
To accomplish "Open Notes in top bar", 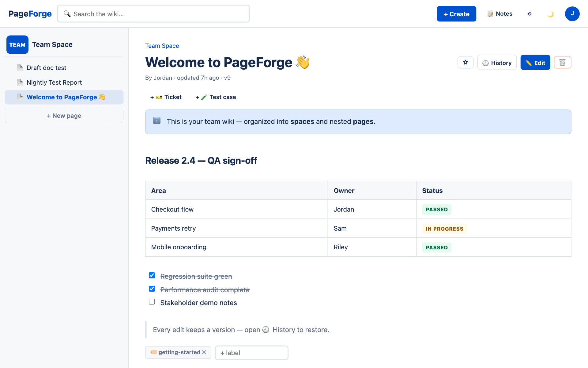I will pos(500,14).
